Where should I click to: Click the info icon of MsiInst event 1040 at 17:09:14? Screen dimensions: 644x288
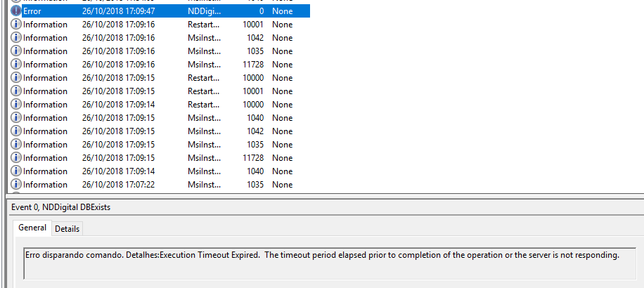[x=16, y=171]
